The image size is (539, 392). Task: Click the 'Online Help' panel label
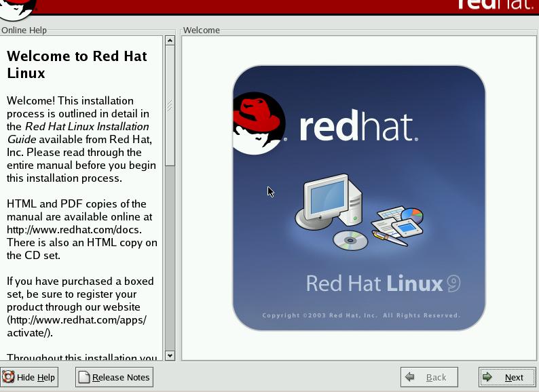[24, 31]
